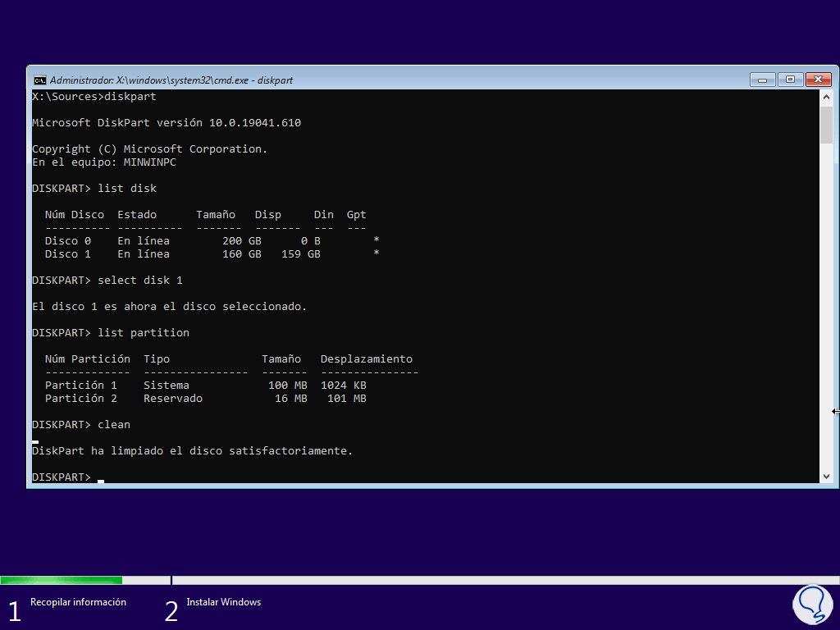Click the 'Recopilar información' step label

click(x=78, y=602)
